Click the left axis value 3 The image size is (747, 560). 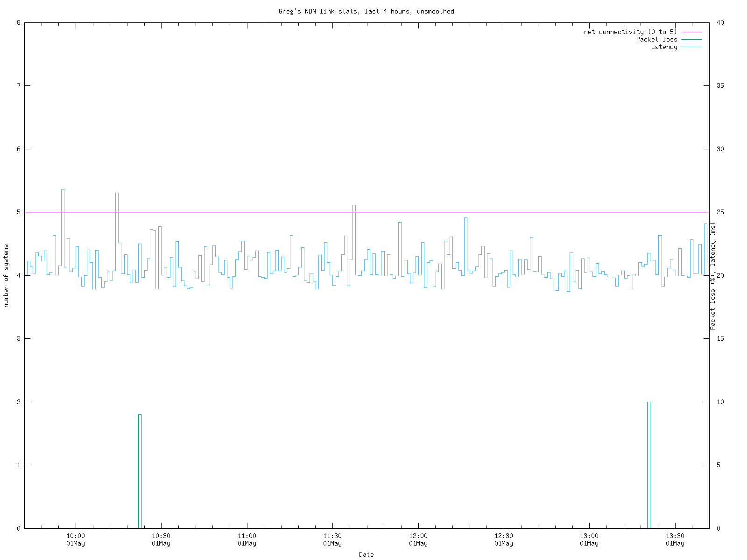point(19,338)
